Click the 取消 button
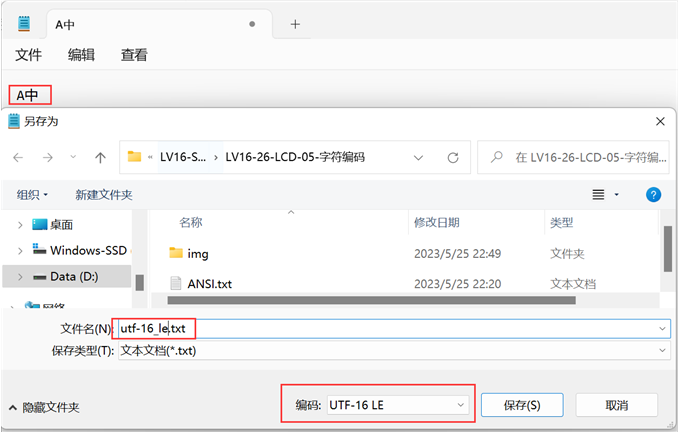679x433 pixels. (x=616, y=405)
